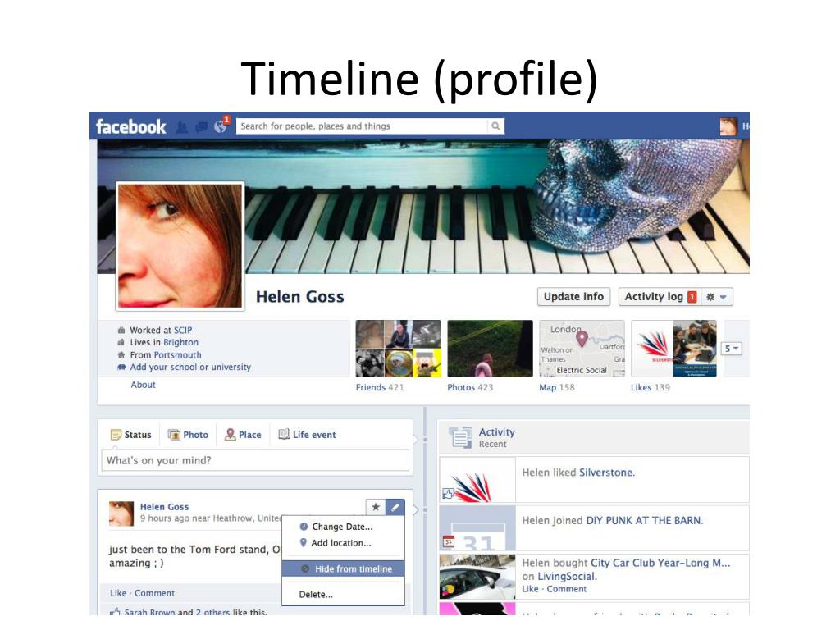840x630 pixels.
Task: Open the notifications globe icon
Action: tap(220, 126)
